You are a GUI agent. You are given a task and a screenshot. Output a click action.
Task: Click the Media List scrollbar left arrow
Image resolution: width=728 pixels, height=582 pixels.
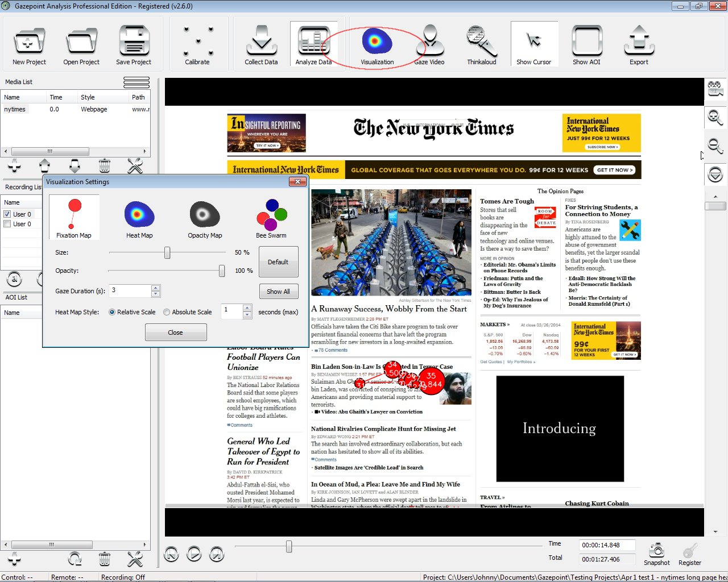[x=6, y=151]
